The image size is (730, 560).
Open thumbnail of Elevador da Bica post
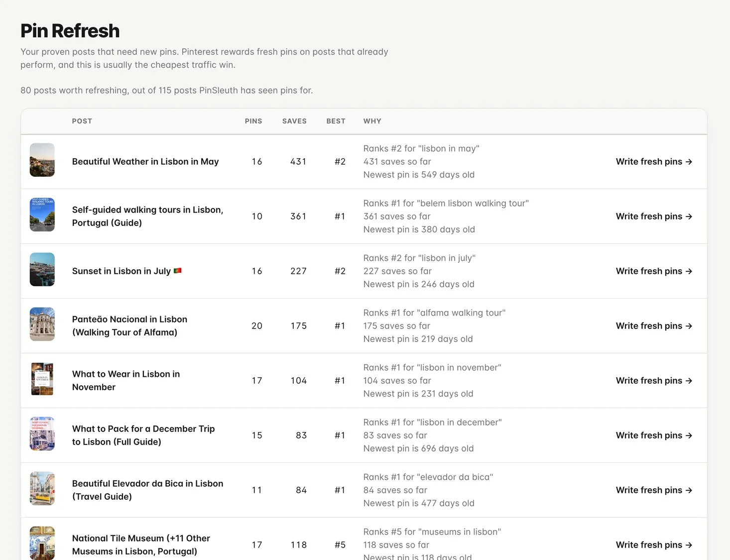pyautogui.click(x=42, y=488)
